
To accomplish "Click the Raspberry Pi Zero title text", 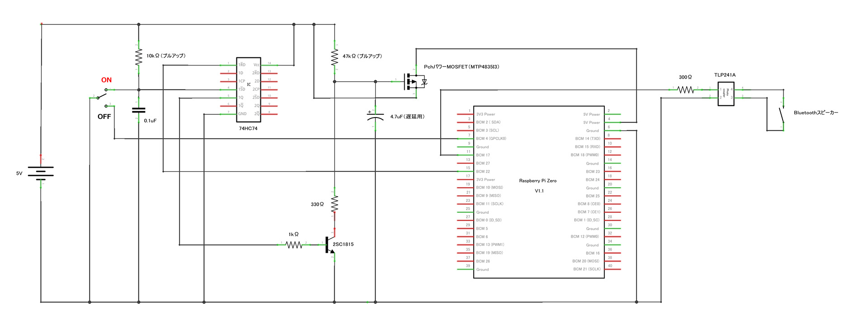I will (538, 181).
